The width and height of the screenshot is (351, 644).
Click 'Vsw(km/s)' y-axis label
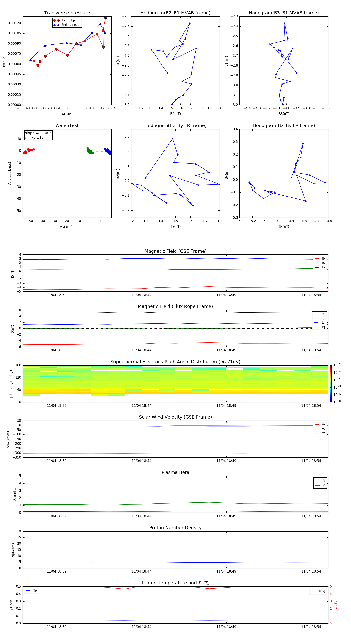8,439
